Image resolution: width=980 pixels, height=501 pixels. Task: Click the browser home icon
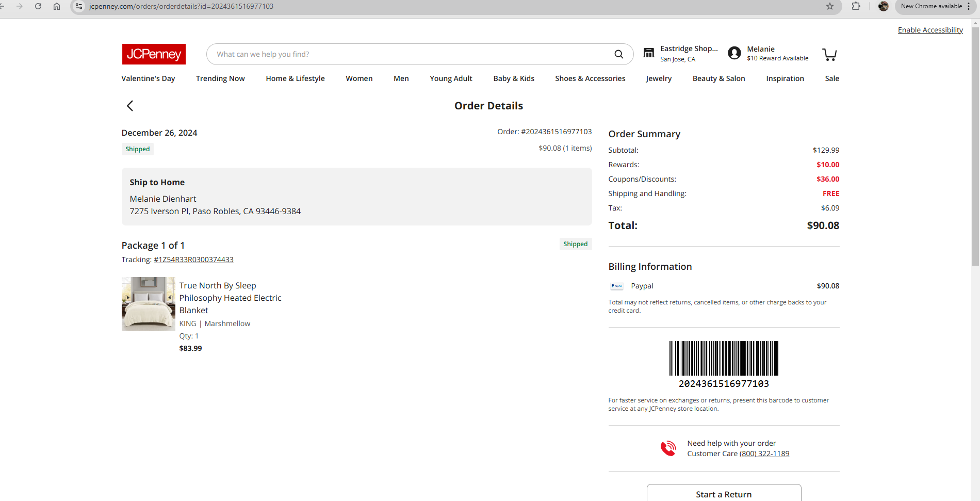click(x=57, y=6)
